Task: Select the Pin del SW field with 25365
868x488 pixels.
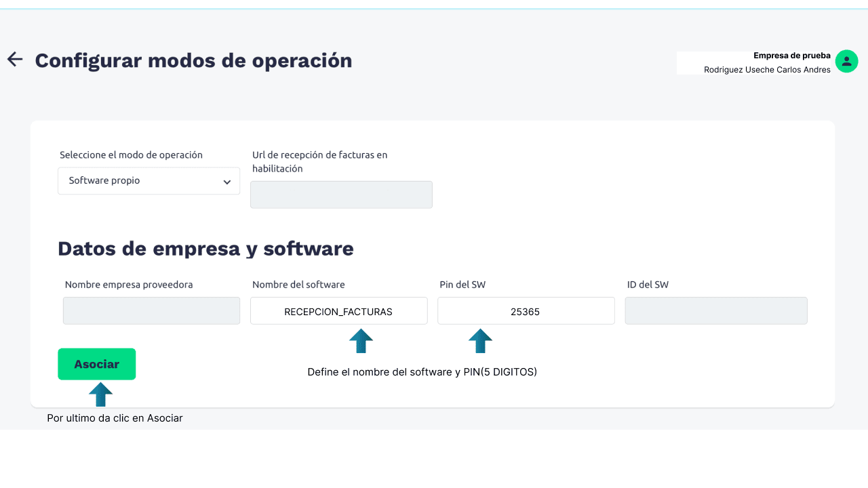Action: 526,311
